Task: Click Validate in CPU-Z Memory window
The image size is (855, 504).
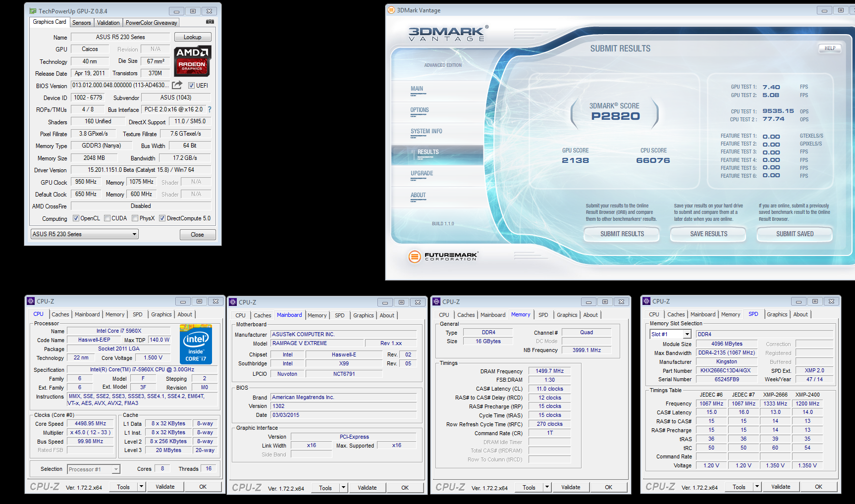Action: [x=571, y=487]
